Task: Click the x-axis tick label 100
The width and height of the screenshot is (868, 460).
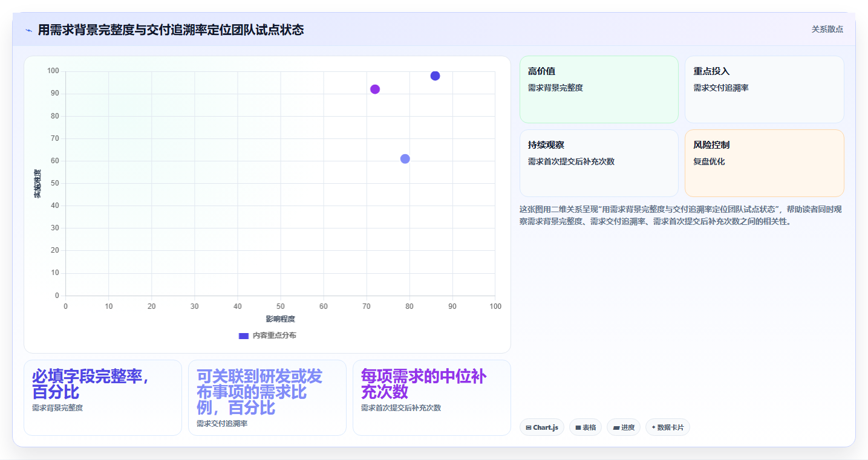Action: pos(495,306)
